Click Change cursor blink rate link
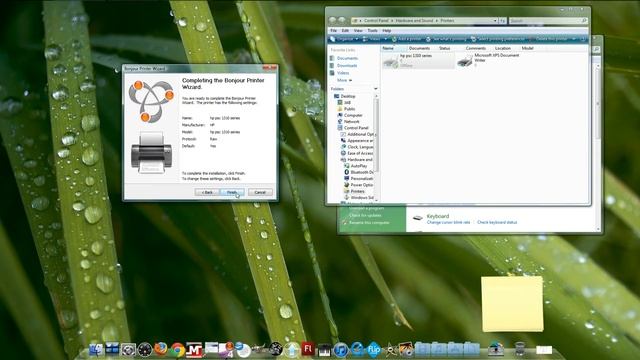 [x=448, y=222]
